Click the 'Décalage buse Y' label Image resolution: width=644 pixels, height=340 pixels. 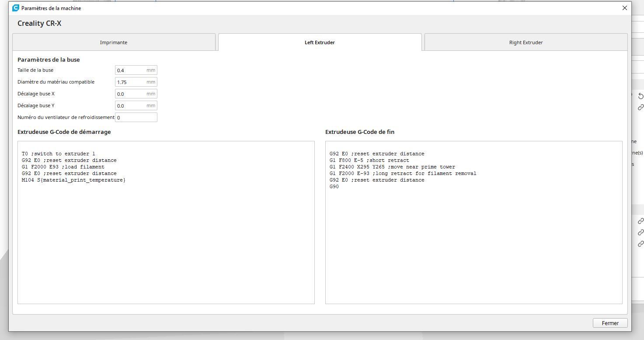pos(36,105)
